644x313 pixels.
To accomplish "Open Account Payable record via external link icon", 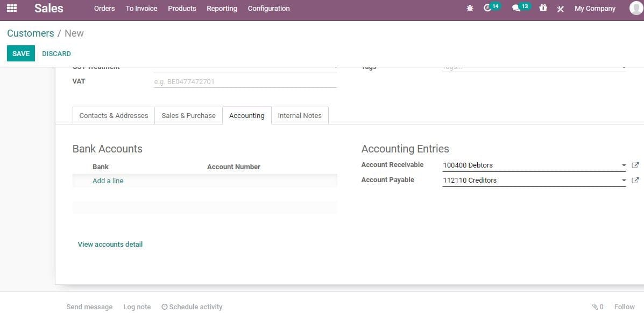I will tap(636, 180).
